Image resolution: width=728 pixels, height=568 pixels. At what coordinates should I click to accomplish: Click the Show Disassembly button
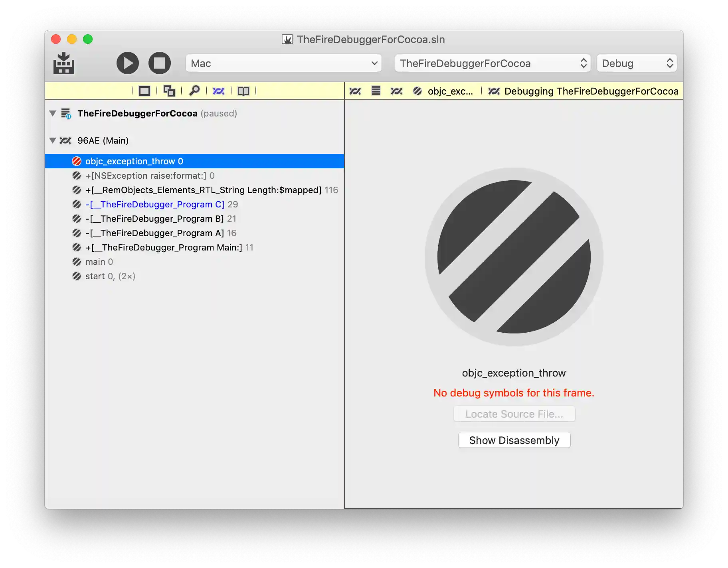(514, 440)
